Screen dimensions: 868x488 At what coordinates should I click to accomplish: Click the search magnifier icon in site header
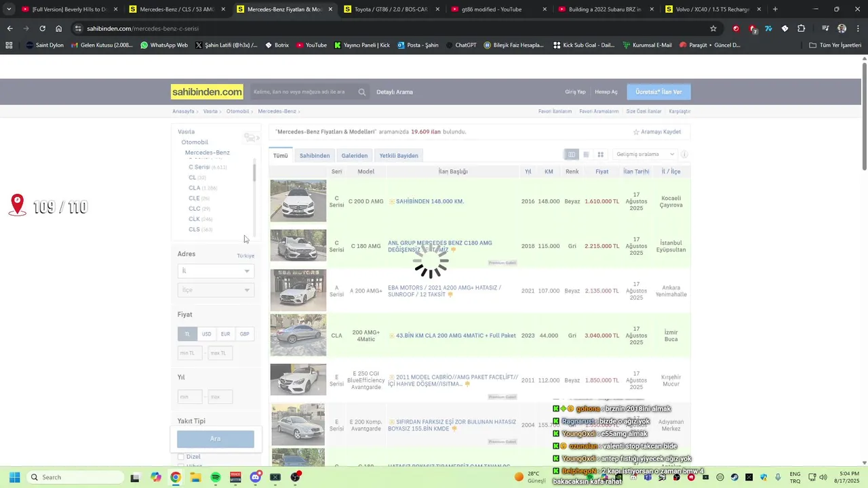[362, 92]
